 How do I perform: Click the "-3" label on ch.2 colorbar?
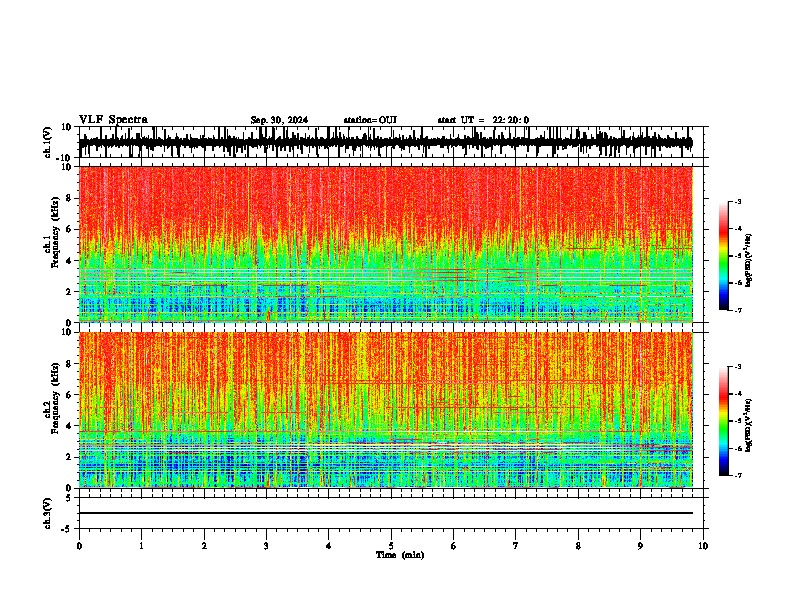pyautogui.click(x=738, y=367)
